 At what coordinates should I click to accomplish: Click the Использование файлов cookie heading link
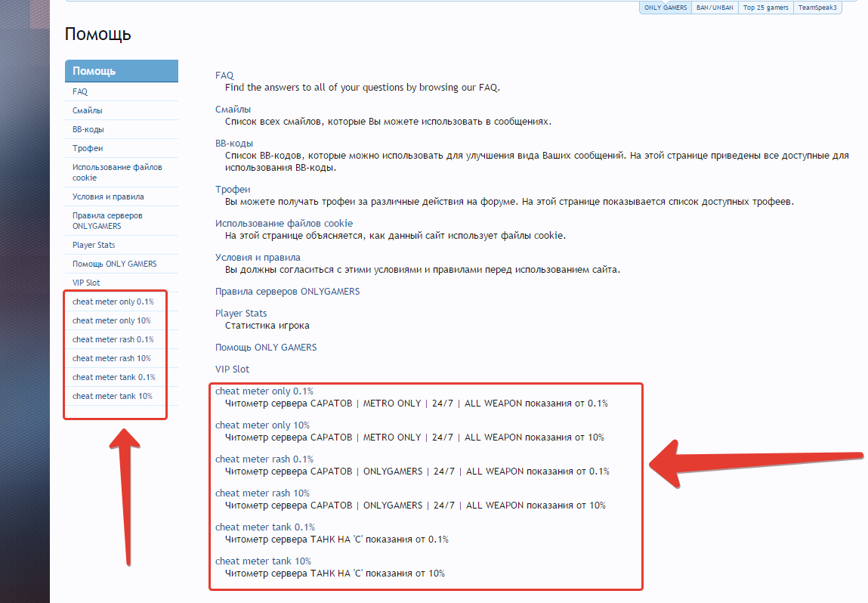[284, 223]
